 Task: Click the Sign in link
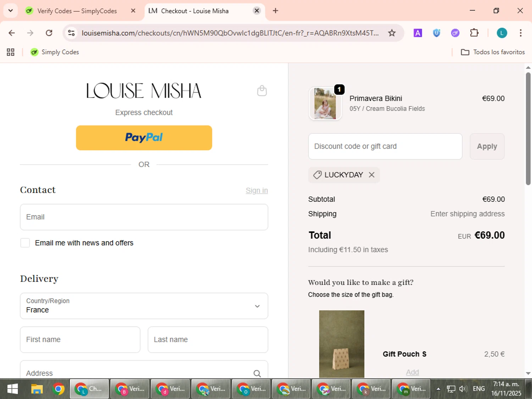click(257, 190)
